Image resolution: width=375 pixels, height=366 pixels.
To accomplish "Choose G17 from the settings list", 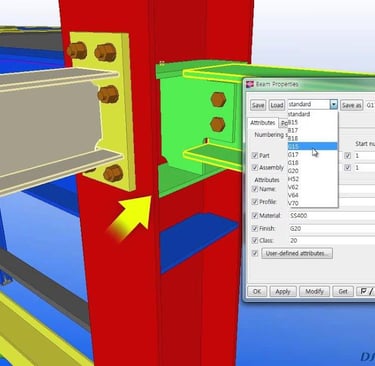I will [x=313, y=154].
